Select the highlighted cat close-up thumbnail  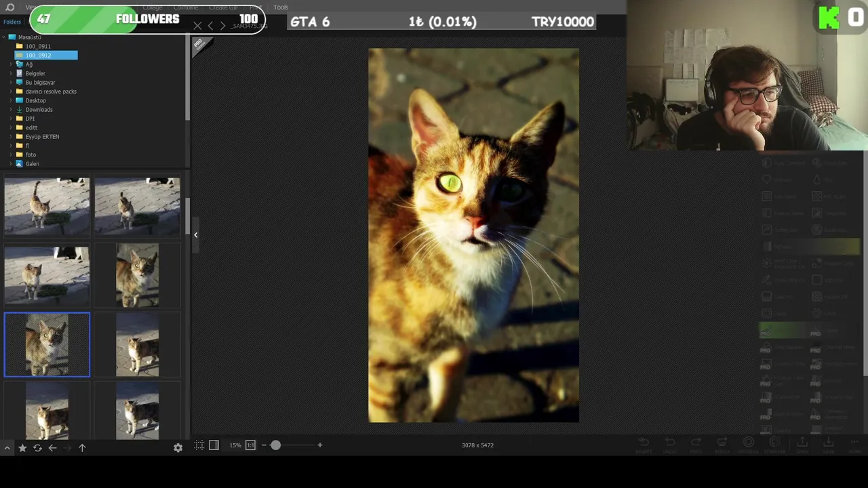tap(47, 344)
